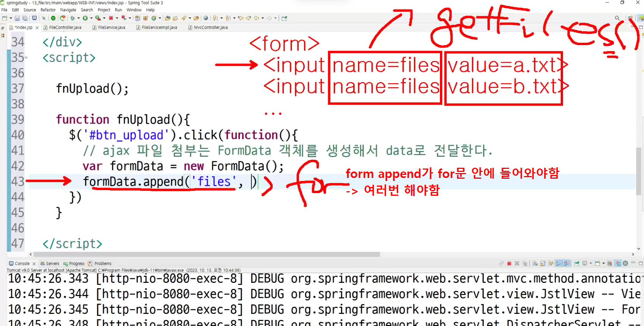The image size is (644, 326).
Task: Click line number 40 in the gutter
Action: [x=17, y=135]
